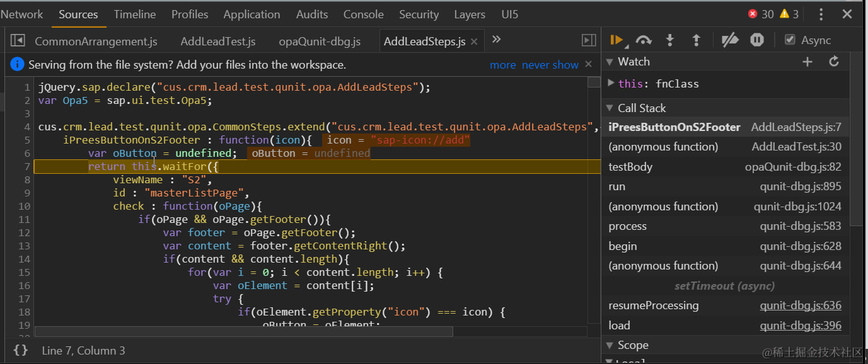This screenshot has width=868, height=364.
Task: Open the Security panel
Action: pos(419,14)
